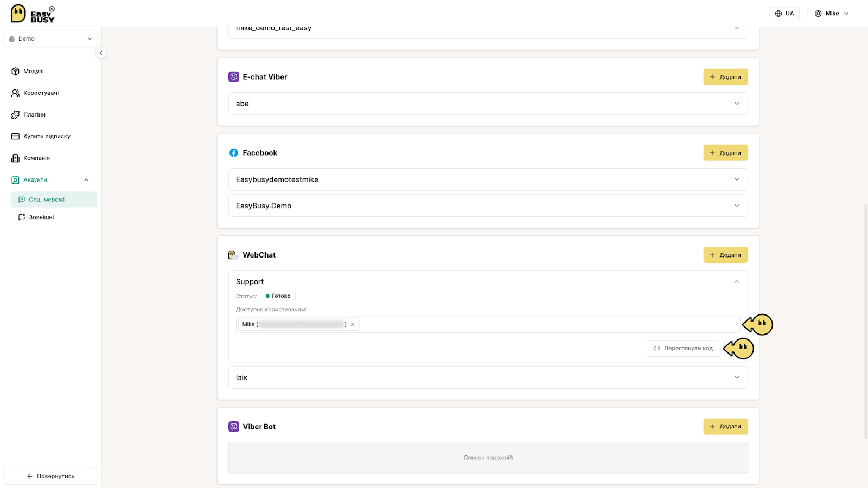This screenshot has width=868, height=488.
Task: Click the Компанія building icon
Action: point(15,158)
